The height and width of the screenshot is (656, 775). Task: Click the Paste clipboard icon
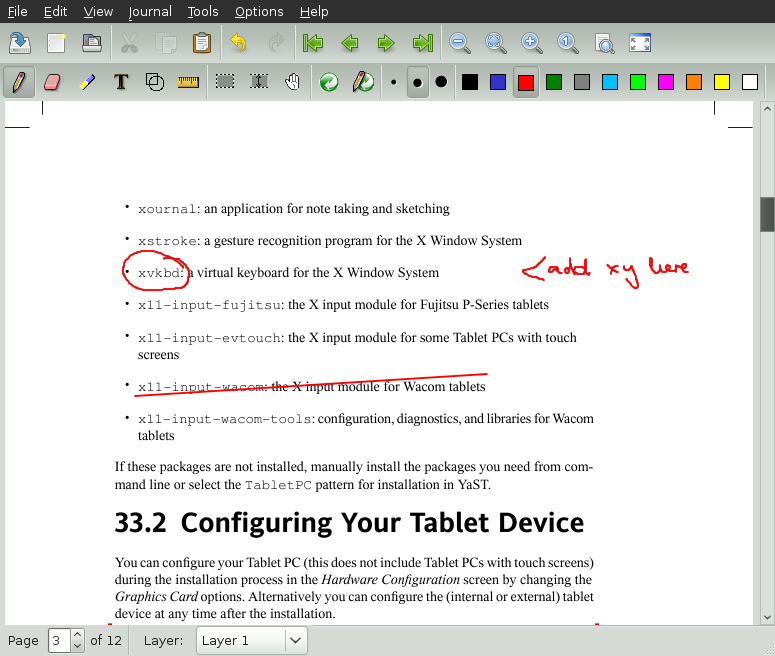coord(202,43)
